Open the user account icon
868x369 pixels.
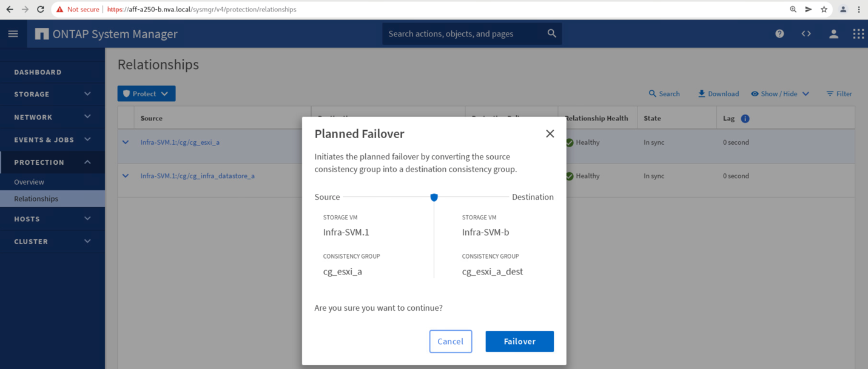click(833, 34)
